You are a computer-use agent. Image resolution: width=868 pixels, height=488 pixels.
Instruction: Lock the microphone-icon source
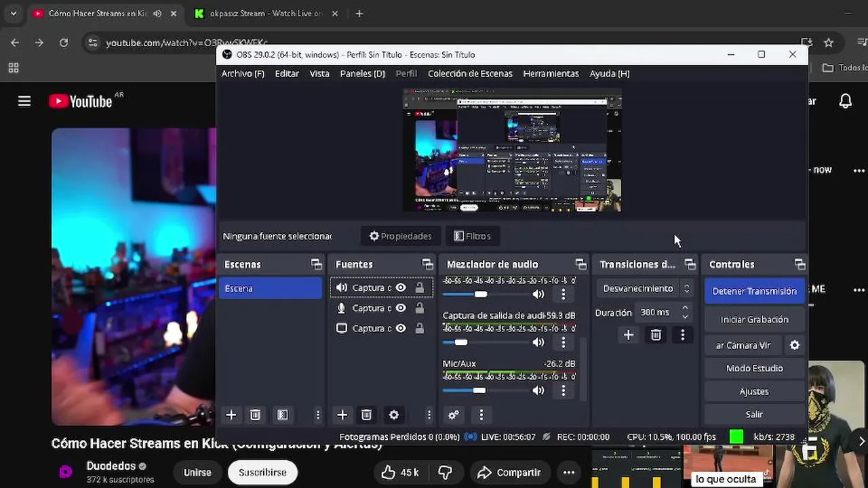click(x=420, y=308)
